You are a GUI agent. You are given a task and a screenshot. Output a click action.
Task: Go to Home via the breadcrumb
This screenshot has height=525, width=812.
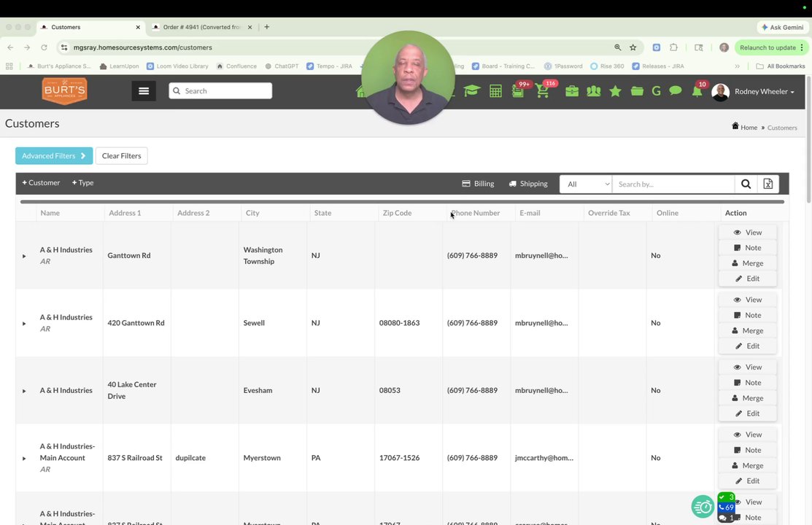pos(744,127)
